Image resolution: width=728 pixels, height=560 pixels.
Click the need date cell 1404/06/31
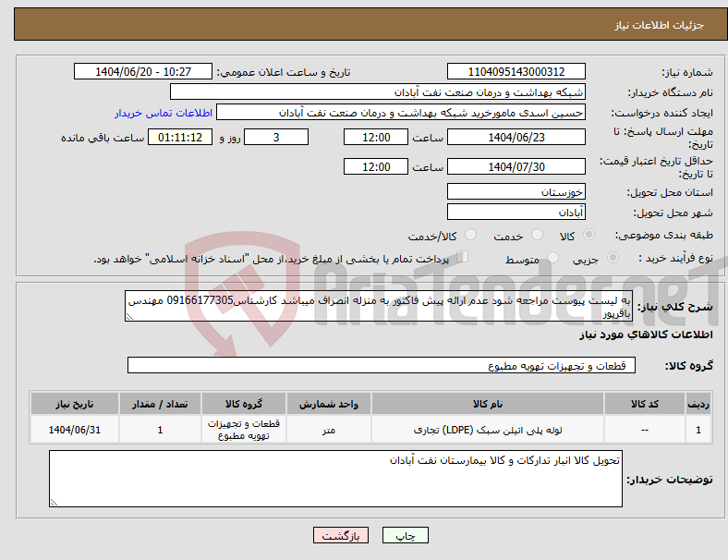tap(74, 430)
